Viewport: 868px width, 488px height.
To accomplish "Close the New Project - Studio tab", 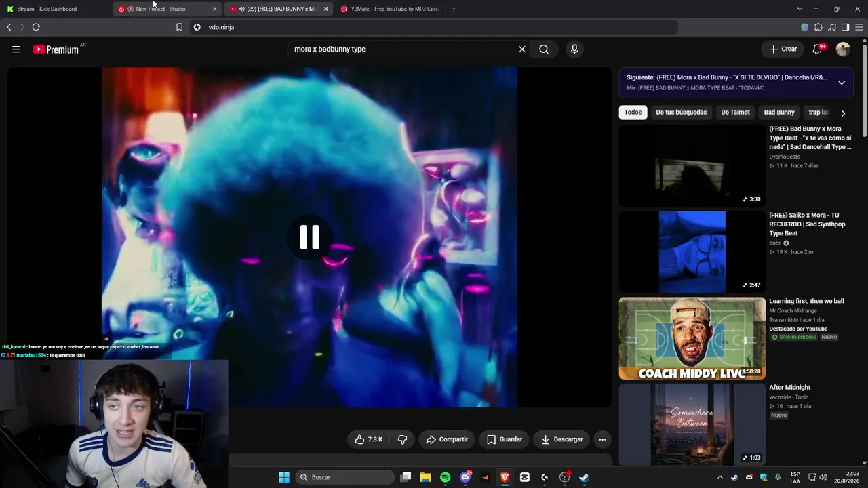I will point(215,9).
